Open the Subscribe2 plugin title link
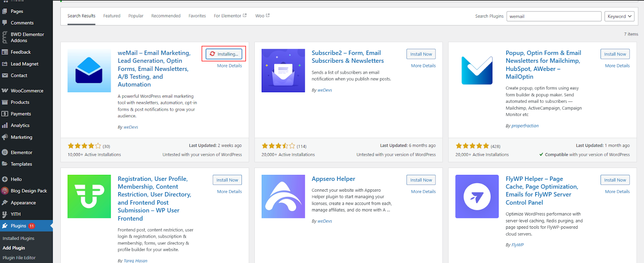The image size is (644, 263). pyautogui.click(x=348, y=57)
